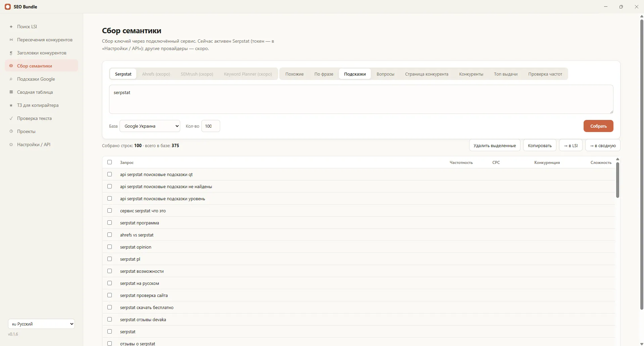Check the row 'api serpstat поисковые подсказки qt'
Viewport: 644px width, 346px height.
point(109,174)
